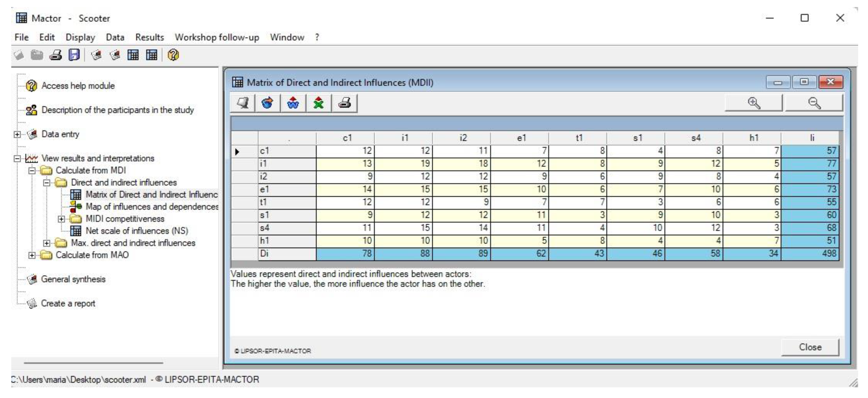The width and height of the screenshot is (868, 398).
Task: Expand the Data entry tree node
Action: click(17, 134)
